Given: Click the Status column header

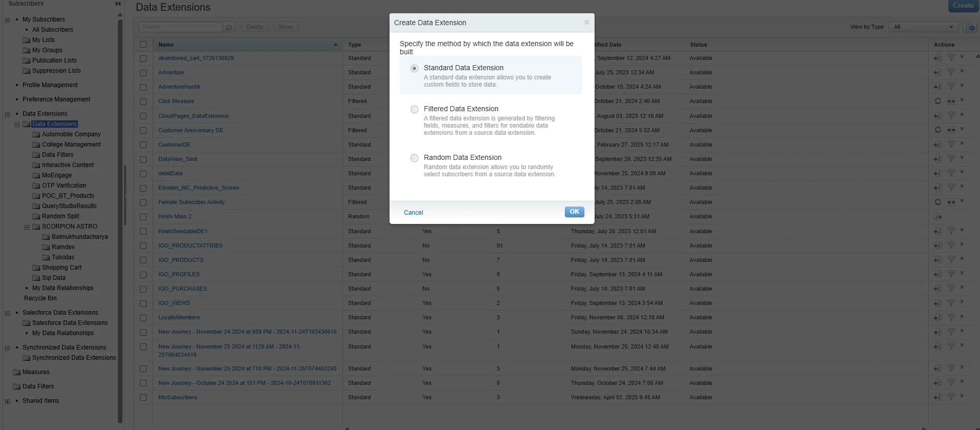Looking at the screenshot, I should [698, 45].
